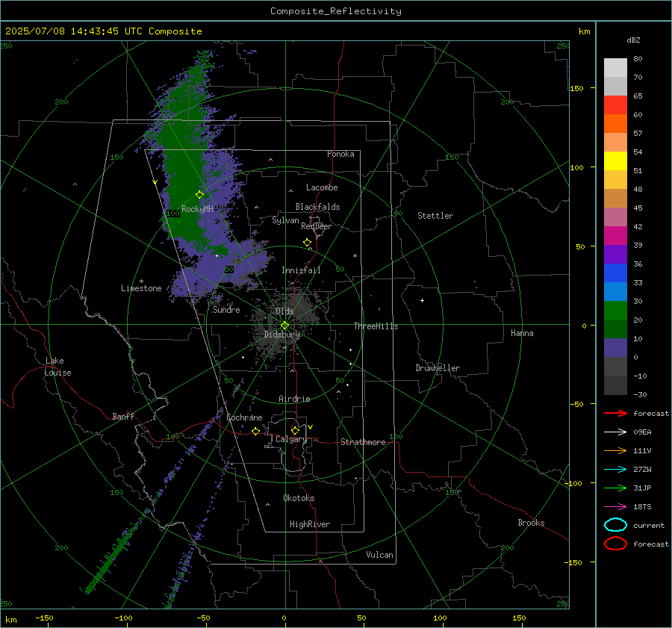
Task: Click the red forecast arrow in legend
Action: (615, 413)
